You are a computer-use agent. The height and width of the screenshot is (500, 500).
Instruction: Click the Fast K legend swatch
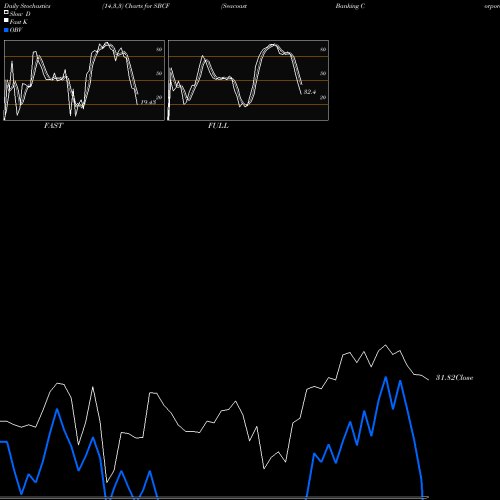point(6,21)
